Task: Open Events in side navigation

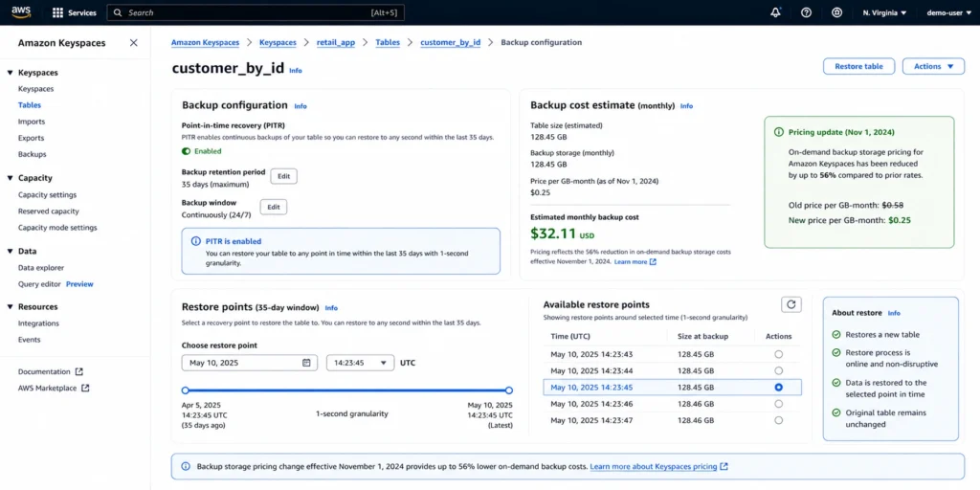Action: point(30,340)
